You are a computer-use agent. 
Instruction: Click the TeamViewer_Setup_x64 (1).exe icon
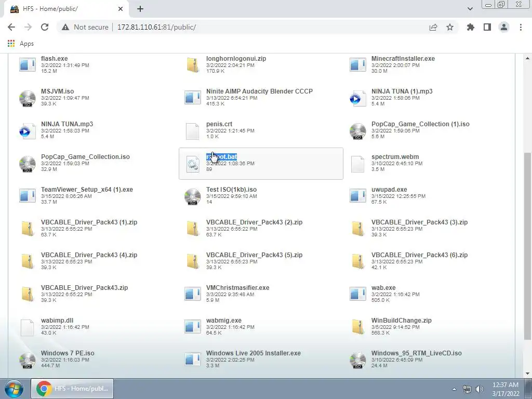[28, 196]
